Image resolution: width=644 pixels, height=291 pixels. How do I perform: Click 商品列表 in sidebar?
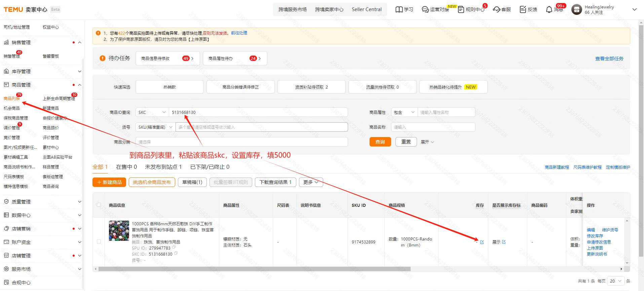[x=12, y=98]
